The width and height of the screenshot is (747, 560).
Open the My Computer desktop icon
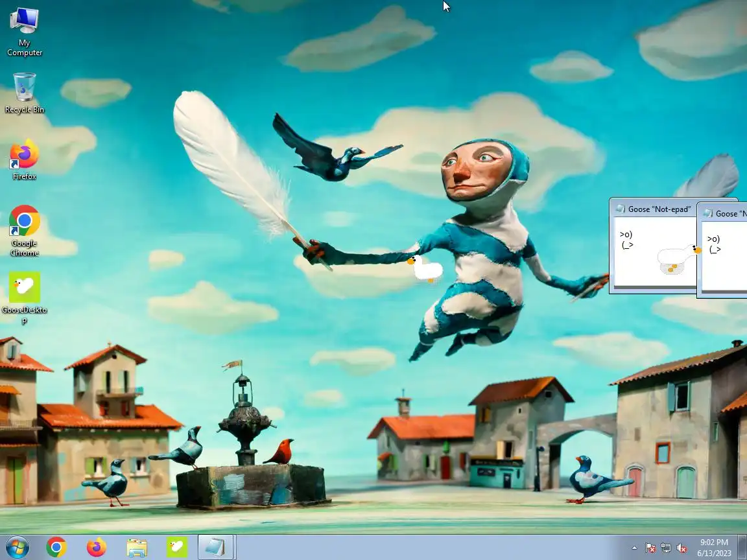click(x=24, y=31)
